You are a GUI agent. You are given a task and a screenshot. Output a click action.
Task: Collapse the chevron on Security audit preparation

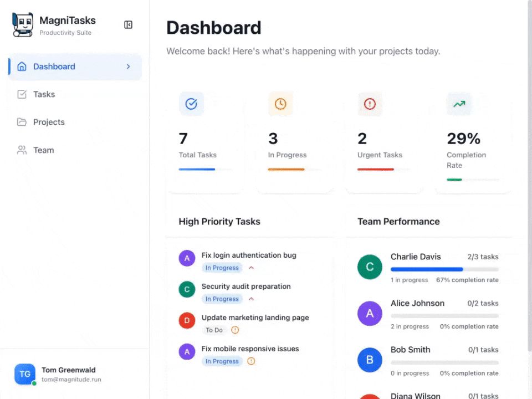[250, 299]
